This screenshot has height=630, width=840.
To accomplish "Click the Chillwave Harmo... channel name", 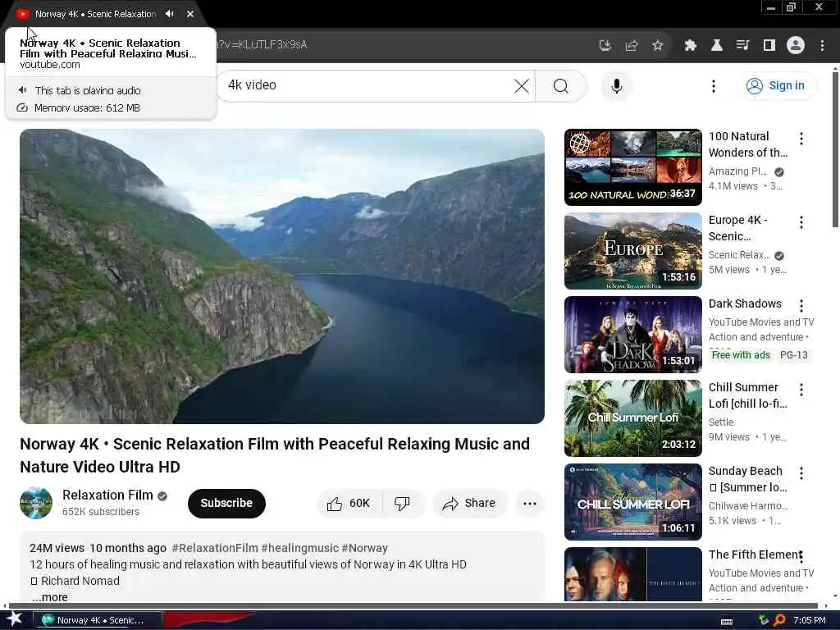I will [748, 505].
